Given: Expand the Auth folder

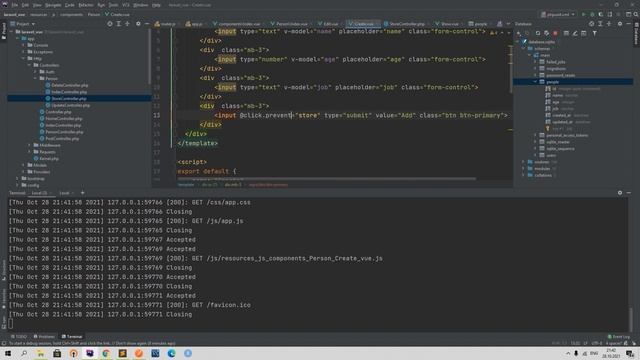Looking at the screenshot, I should click(x=36, y=72).
